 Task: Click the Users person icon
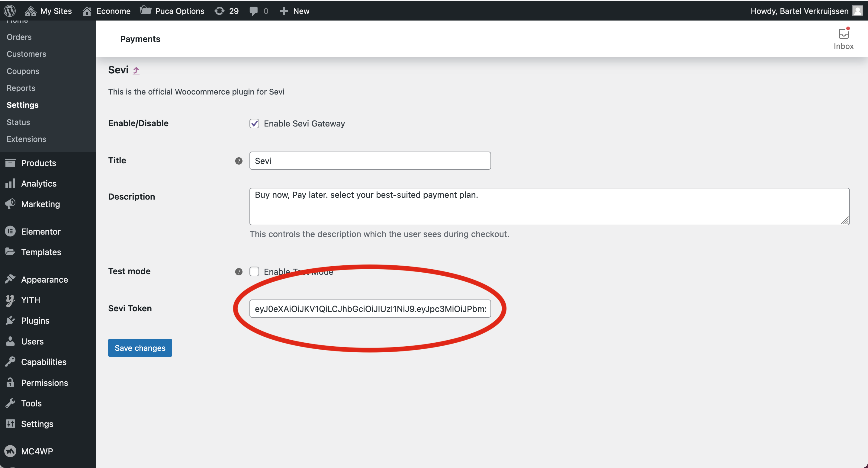(x=10, y=341)
